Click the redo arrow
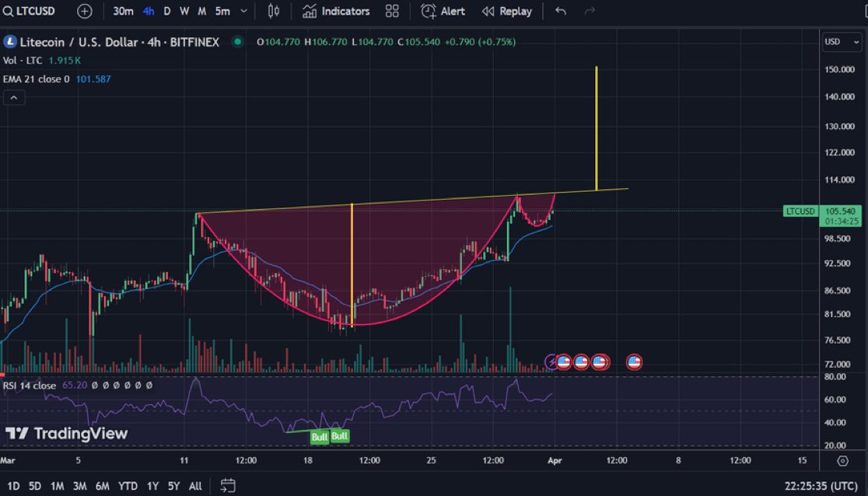 click(x=590, y=11)
